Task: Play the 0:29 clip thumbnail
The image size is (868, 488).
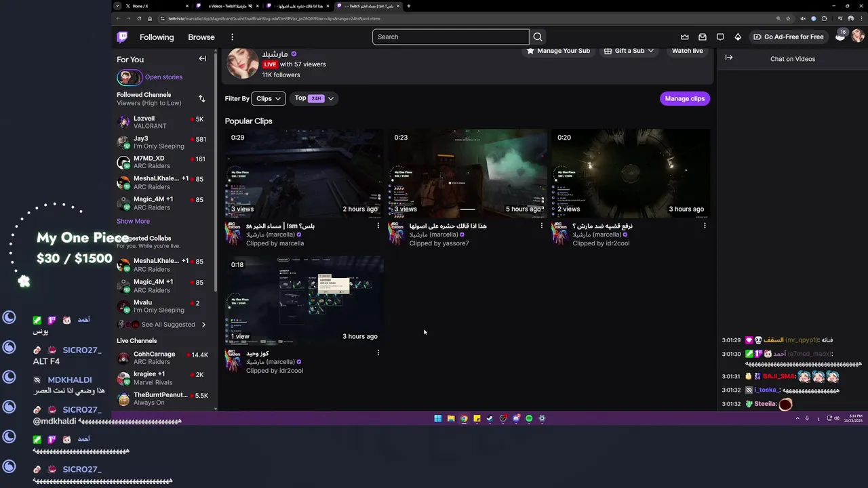Action: 304,173
